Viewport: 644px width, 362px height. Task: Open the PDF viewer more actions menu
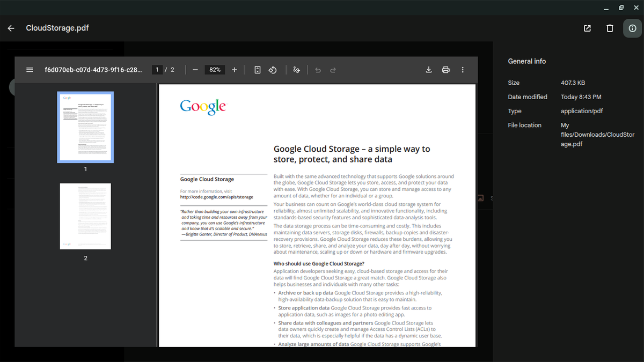463,70
